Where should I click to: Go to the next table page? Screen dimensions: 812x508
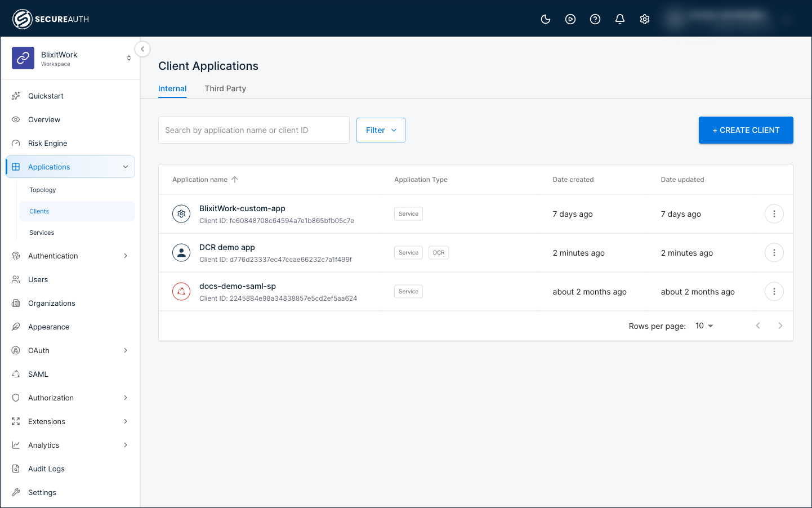pos(780,326)
